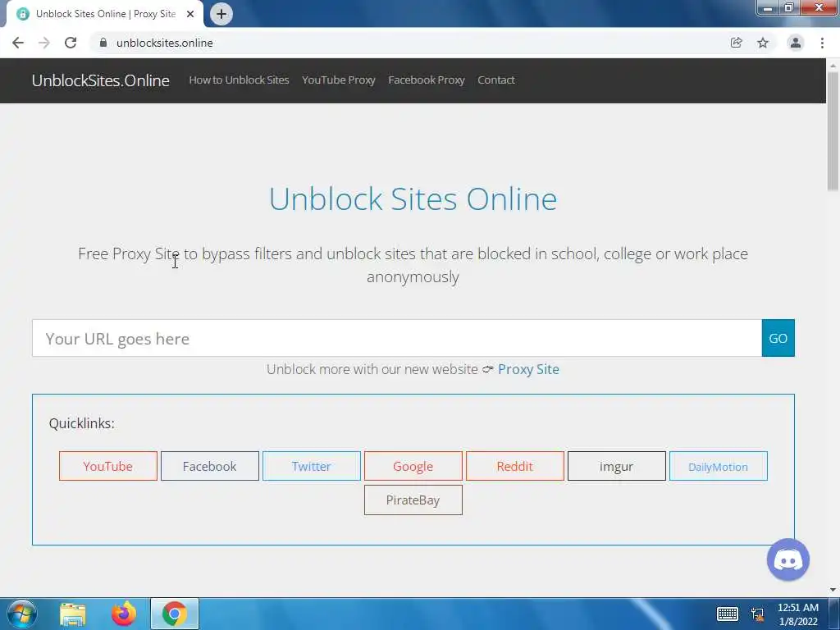This screenshot has height=630, width=840.
Task: Click the padlock site info icon
Action: point(103,43)
